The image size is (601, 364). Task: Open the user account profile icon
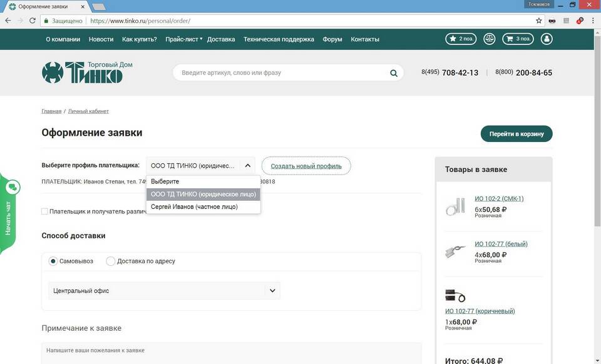pos(547,39)
